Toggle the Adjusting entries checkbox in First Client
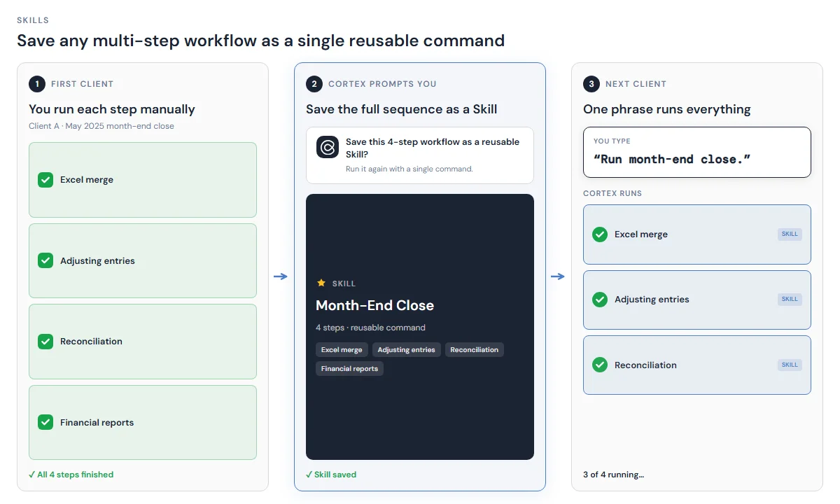Screen dimensions: 840x504 (x=45, y=260)
